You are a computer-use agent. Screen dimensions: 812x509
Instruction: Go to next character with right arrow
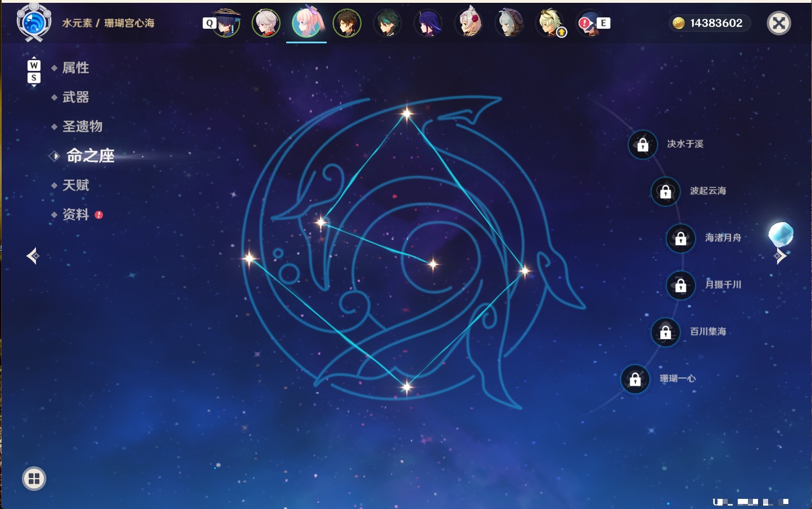(780, 256)
